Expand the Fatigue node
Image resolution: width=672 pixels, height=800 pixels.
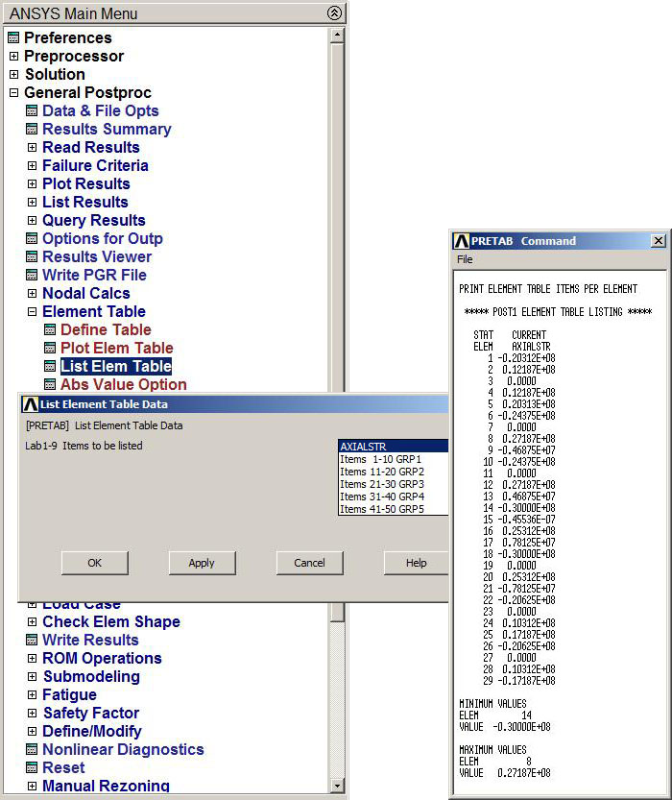pos(32,695)
